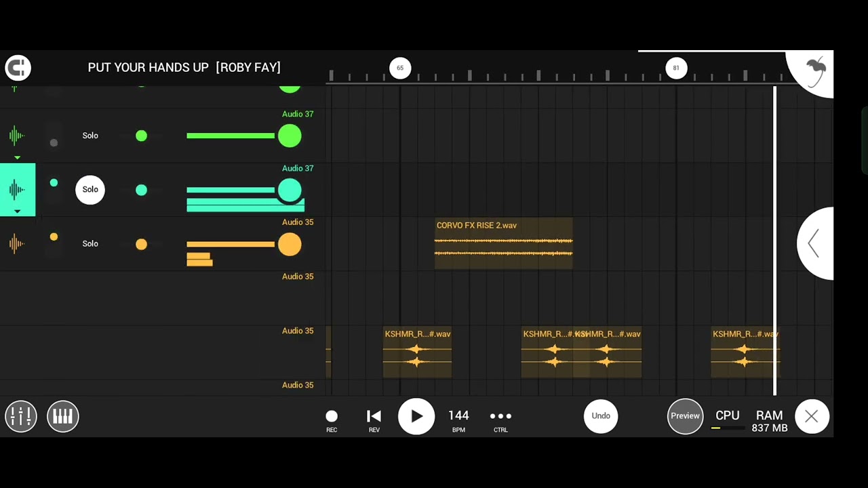This screenshot has height=488, width=868.
Task: Show the piano keyboard from the bottom bar
Action: point(63,416)
